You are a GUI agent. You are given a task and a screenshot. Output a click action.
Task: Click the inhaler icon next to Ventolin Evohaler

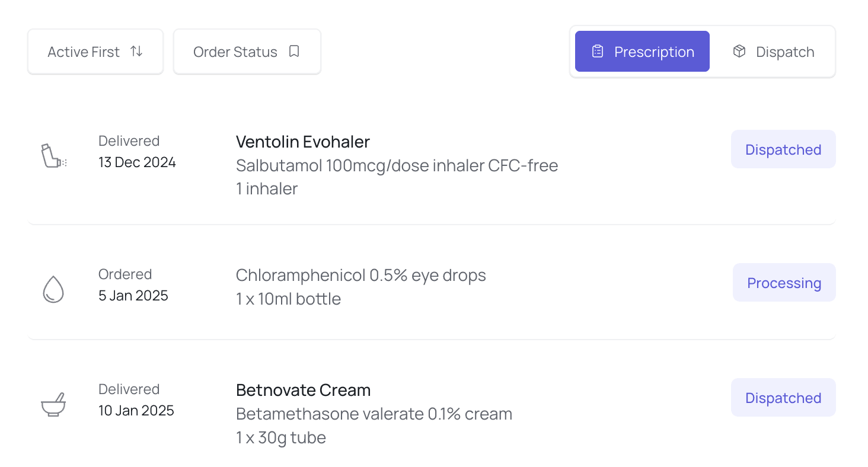(53, 155)
